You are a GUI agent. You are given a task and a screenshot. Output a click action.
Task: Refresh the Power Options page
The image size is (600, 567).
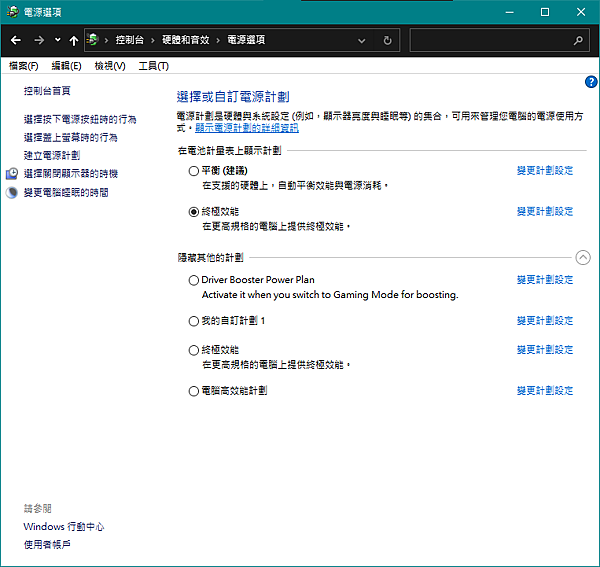point(387,40)
